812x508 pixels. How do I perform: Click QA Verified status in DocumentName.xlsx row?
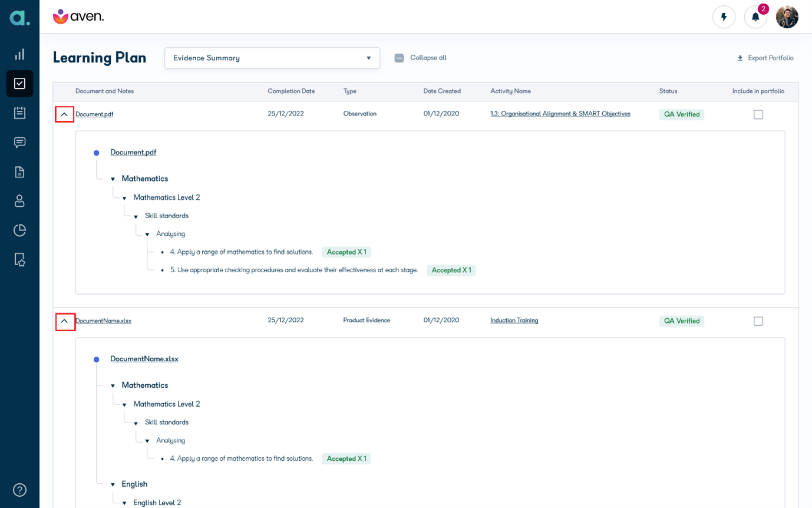click(x=682, y=321)
